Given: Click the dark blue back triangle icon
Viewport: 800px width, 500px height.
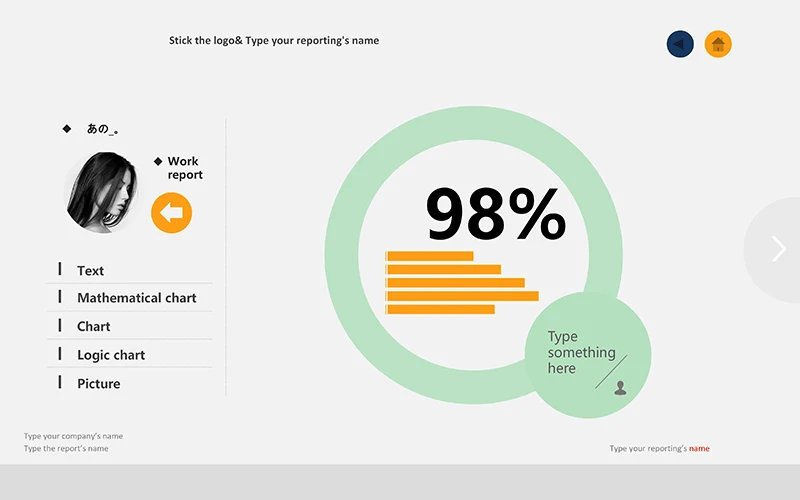Looking at the screenshot, I should pyautogui.click(x=680, y=44).
